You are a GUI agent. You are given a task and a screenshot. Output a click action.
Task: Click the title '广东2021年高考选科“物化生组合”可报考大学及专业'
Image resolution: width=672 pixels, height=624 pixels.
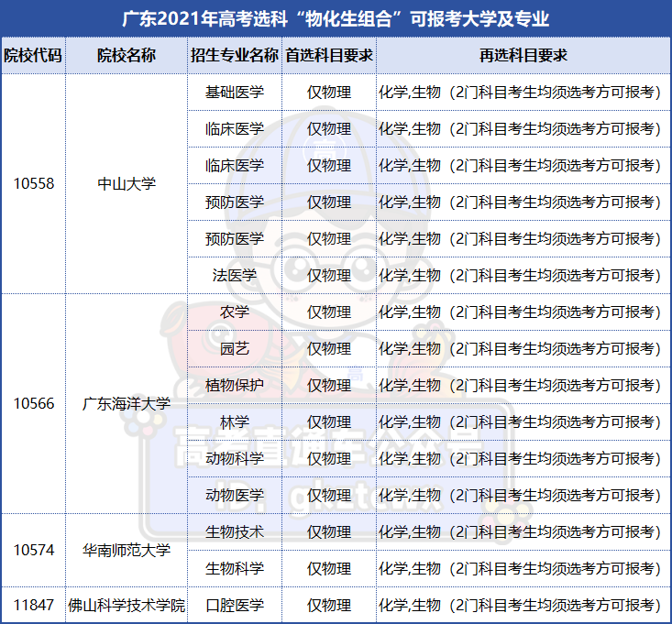(x=336, y=19)
